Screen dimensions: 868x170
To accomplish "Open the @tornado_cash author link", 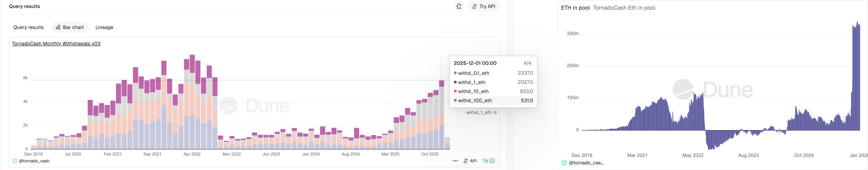I will pos(34,161).
